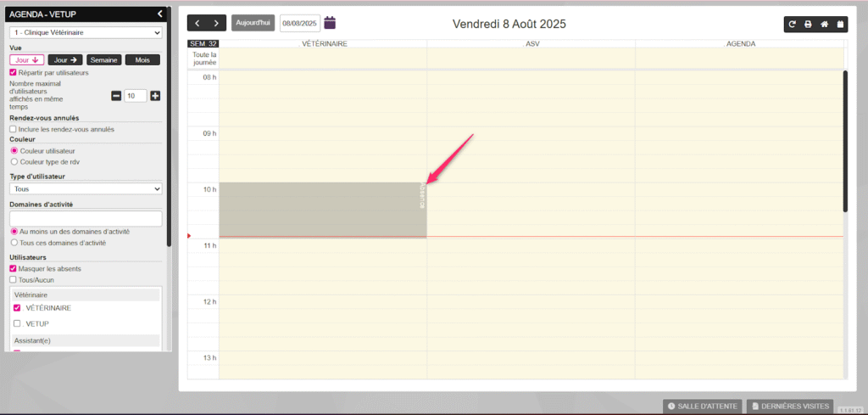The height and width of the screenshot is (415, 868).
Task: Expand the Type d'utilisateur Tous dropdown
Action: 86,189
